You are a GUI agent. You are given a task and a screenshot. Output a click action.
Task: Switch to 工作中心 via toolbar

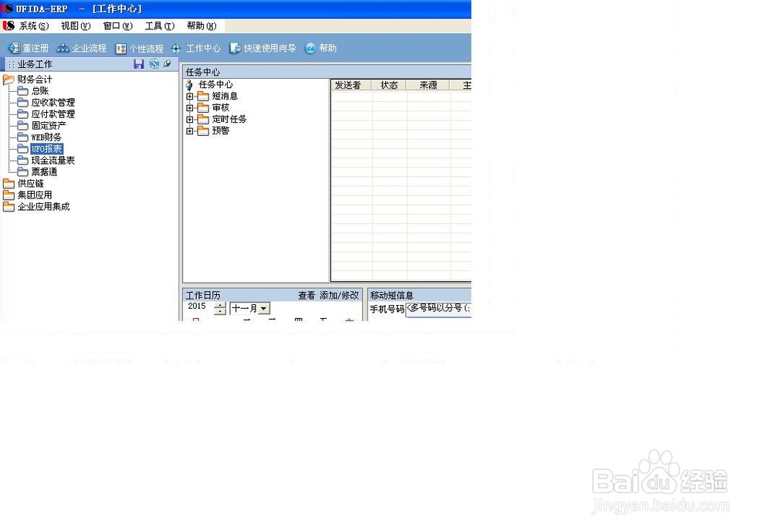196,49
